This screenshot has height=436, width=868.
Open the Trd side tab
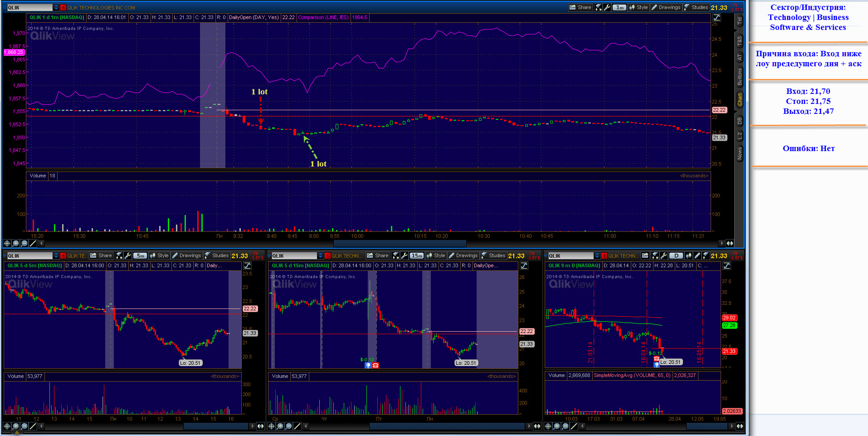[x=739, y=21]
